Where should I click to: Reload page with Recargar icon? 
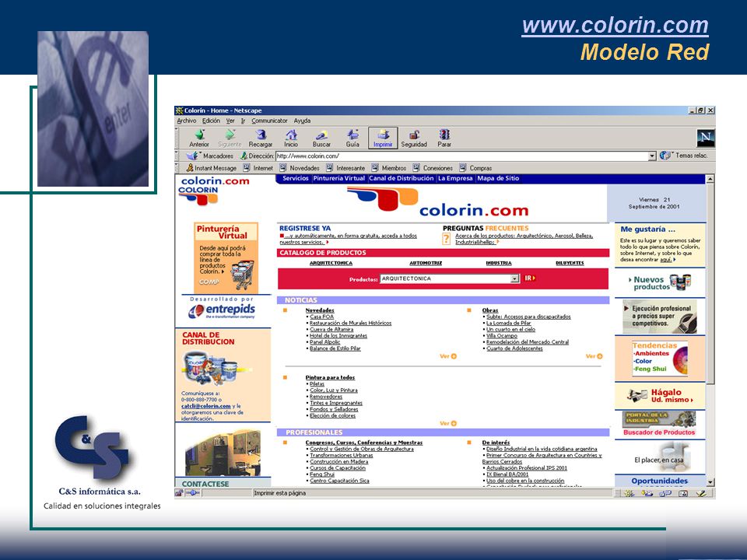click(261, 135)
